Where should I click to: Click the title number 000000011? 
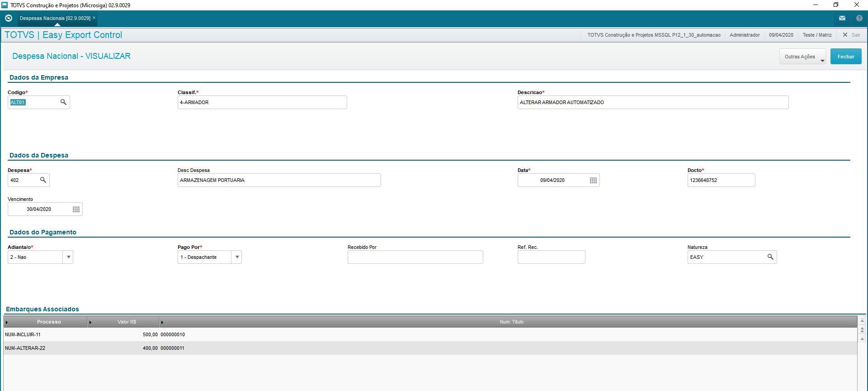coord(173,348)
